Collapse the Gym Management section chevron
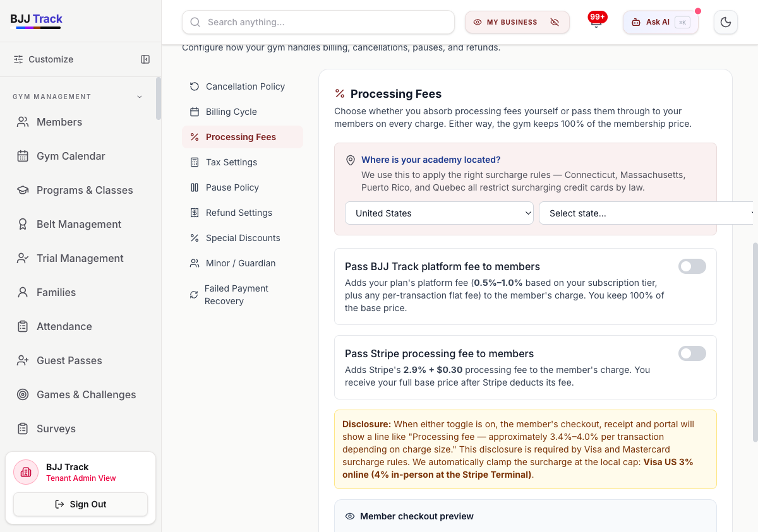The image size is (758, 532). [140, 97]
